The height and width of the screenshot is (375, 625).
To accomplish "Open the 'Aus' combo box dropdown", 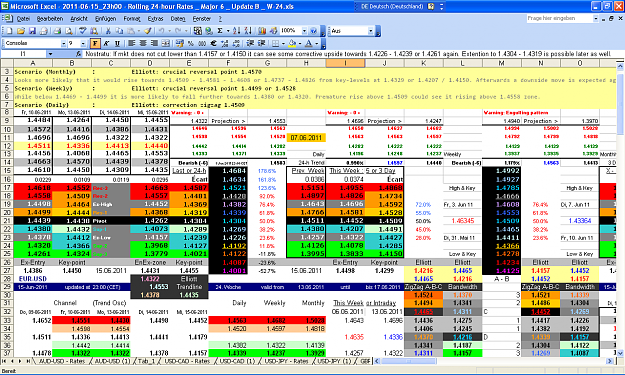I will point(370,31).
